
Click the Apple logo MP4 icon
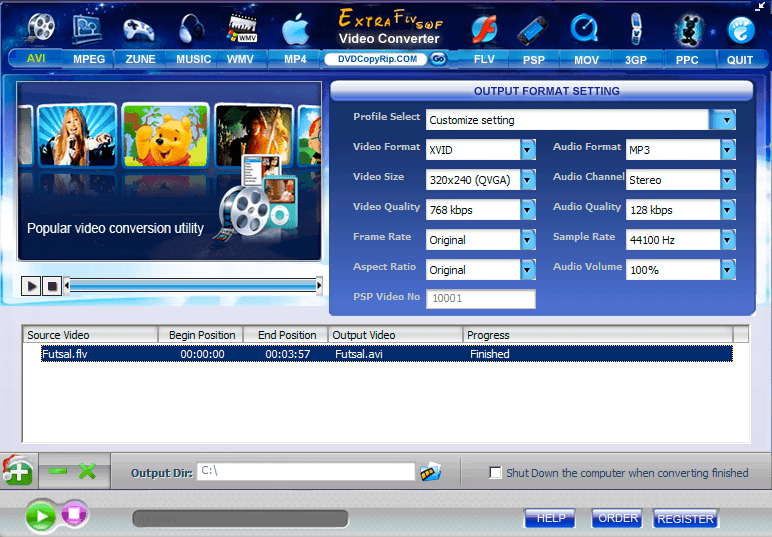pos(295,30)
